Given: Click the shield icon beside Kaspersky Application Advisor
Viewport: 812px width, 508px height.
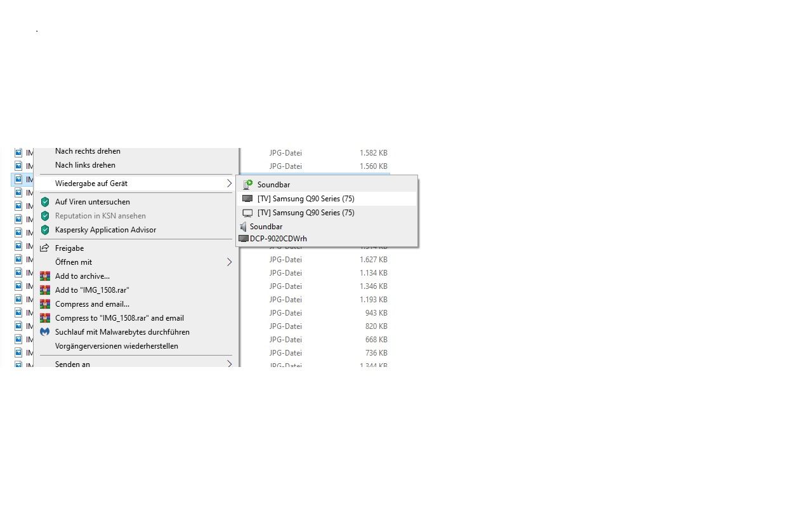Looking at the screenshot, I should pyautogui.click(x=45, y=230).
